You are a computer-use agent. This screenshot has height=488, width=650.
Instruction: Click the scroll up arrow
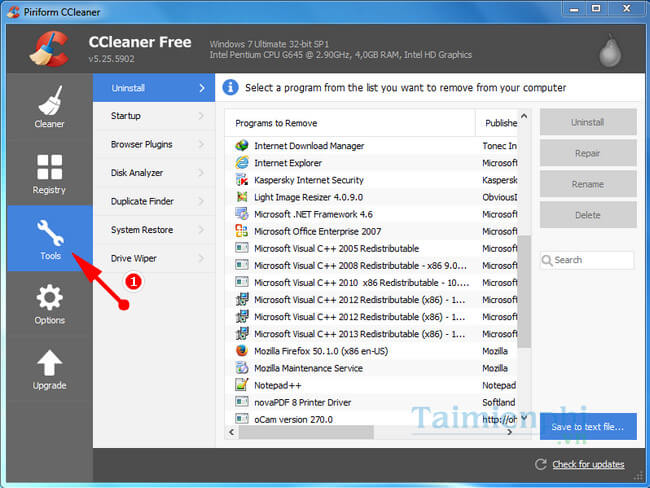coord(524,117)
